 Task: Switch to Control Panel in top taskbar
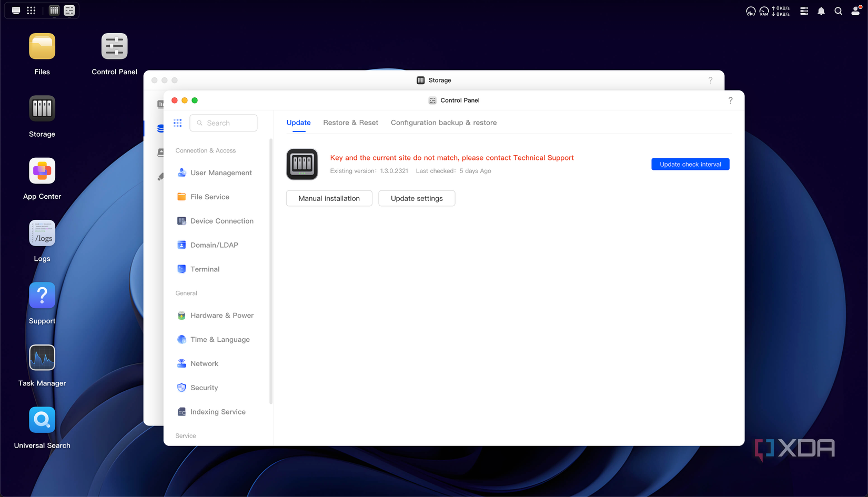click(x=69, y=11)
